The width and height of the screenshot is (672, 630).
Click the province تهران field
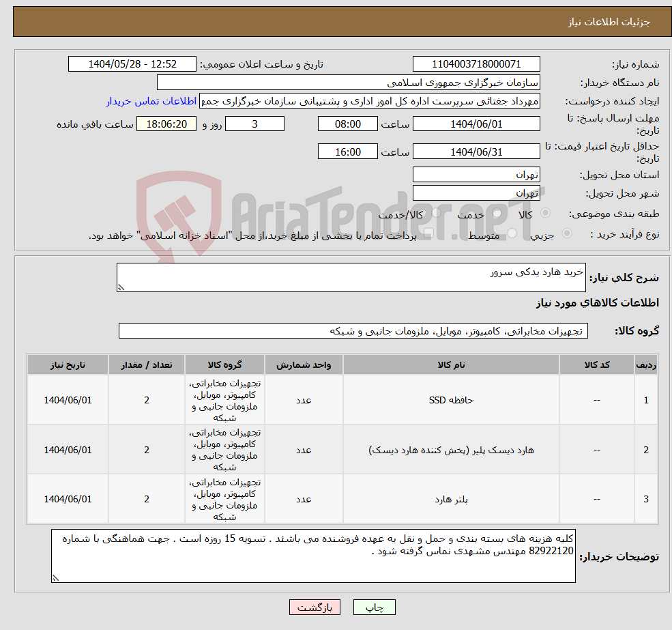(x=476, y=174)
